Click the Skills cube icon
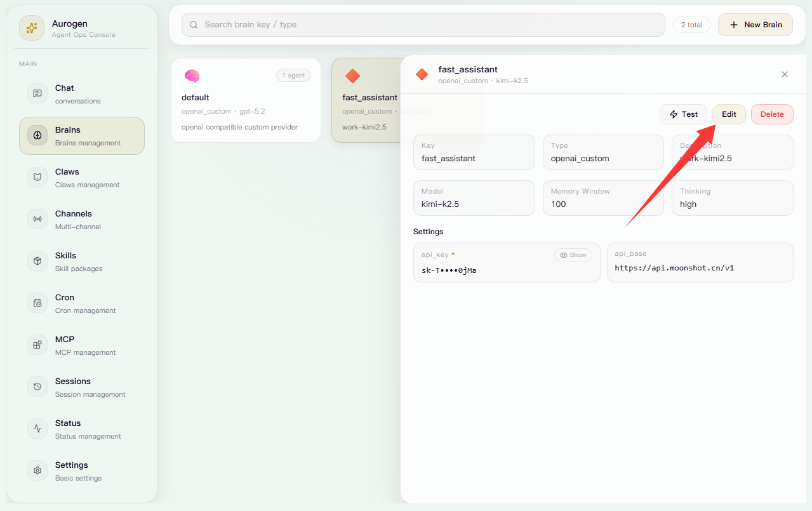 (37, 262)
